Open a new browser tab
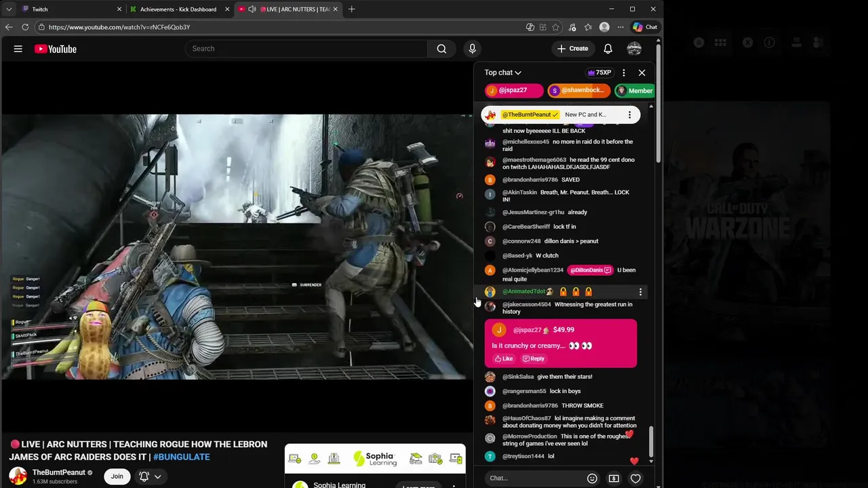868x488 pixels. pos(351,9)
